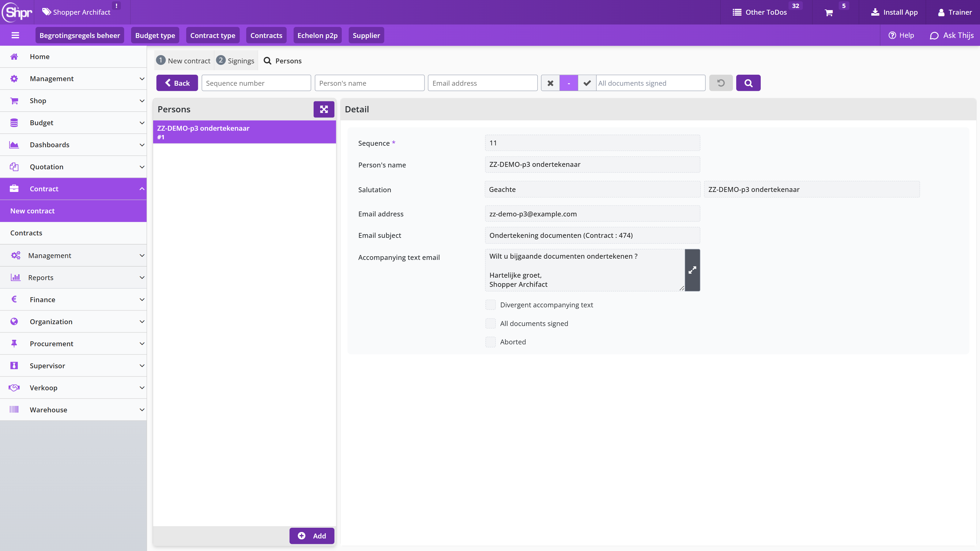The height and width of the screenshot is (551, 980).
Task: Open Contracts submenu item in sidebar
Action: click(x=73, y=233)
